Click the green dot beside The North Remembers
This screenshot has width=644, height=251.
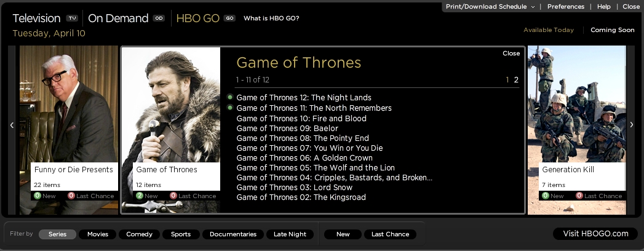(x=230, y=108)
